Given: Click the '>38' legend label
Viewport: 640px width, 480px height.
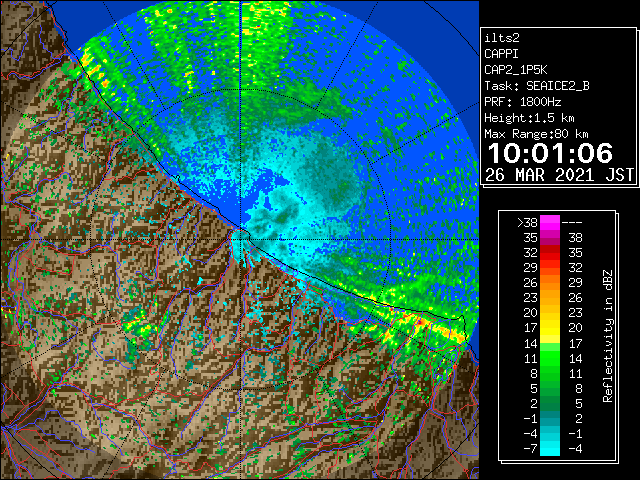Looking at the screenshot, I should (x=527, y=222).
